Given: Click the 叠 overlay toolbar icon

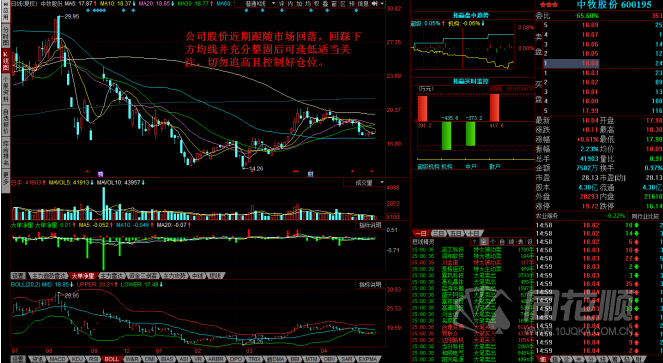Looking at the screenshot, I should (x=325, y=3).
